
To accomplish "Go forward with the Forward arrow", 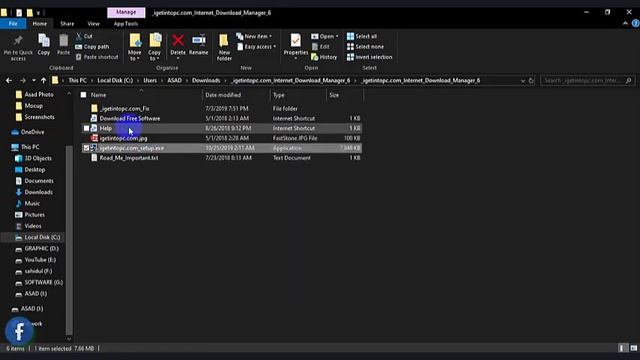I will pos(23,80).
